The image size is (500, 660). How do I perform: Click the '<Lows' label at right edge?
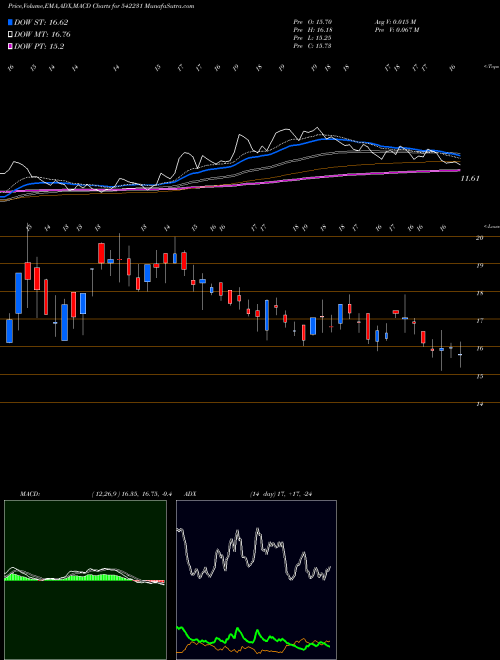coord(492,226)
